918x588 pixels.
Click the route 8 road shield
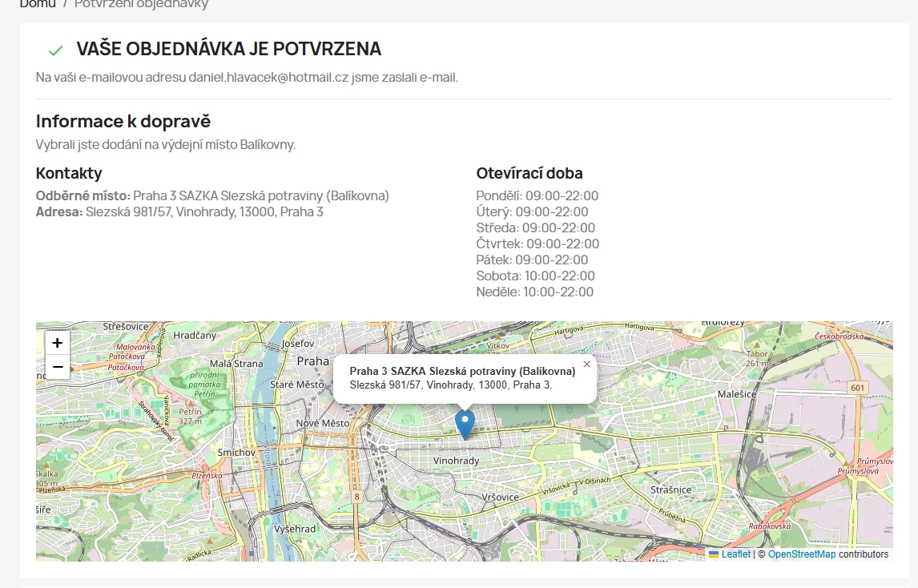(x=356, y=497)
